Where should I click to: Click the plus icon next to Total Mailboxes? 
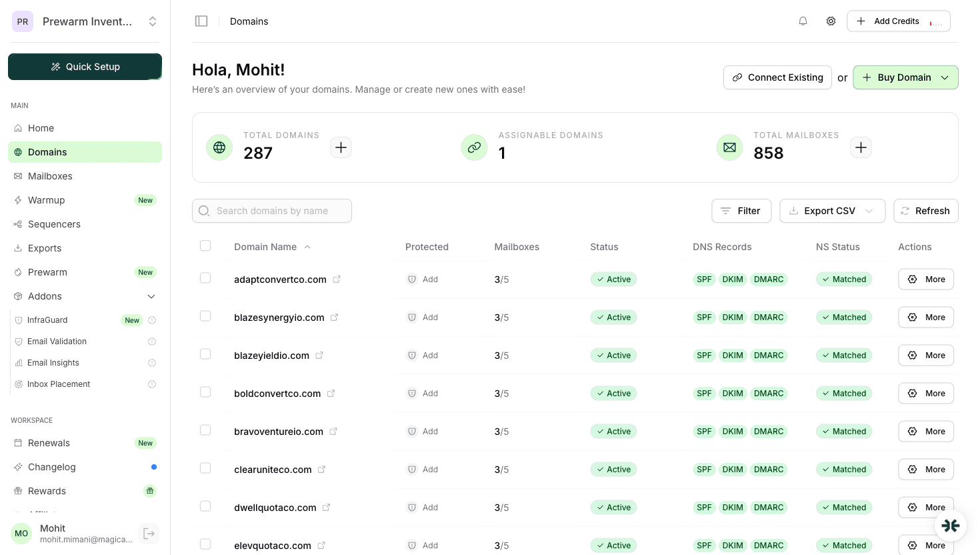(x=861, y=147)
